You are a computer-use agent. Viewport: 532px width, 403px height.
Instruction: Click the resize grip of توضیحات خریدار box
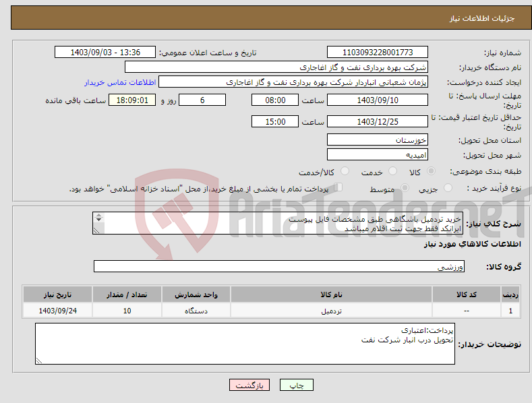coord(39,361)
